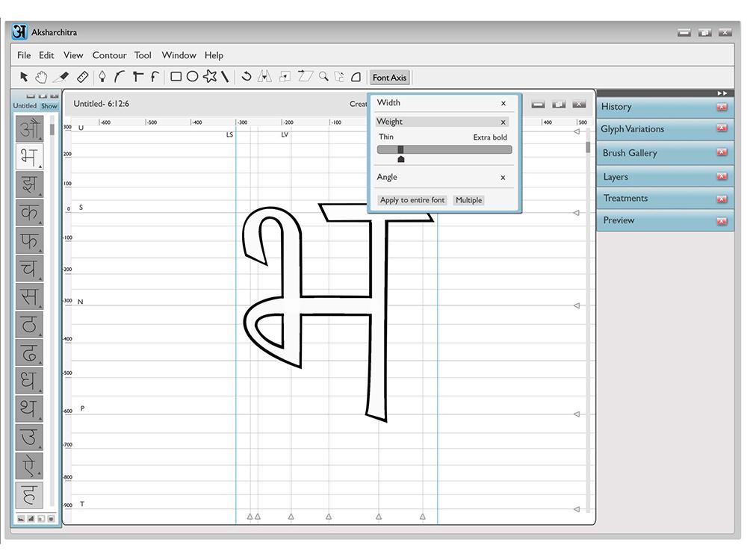747x560 pixels.
Task: Click Apply to entire font button
Action: 412,200
